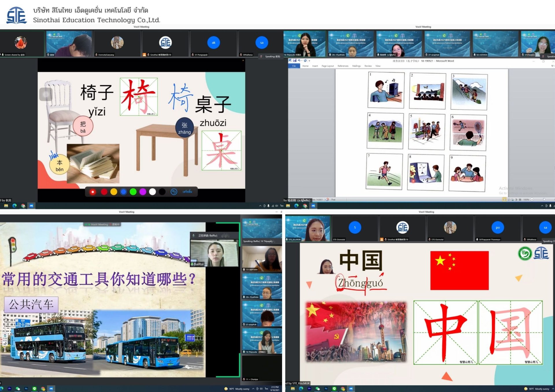Click STE_Kru.MUK presenter video tile

click(308, 228)
